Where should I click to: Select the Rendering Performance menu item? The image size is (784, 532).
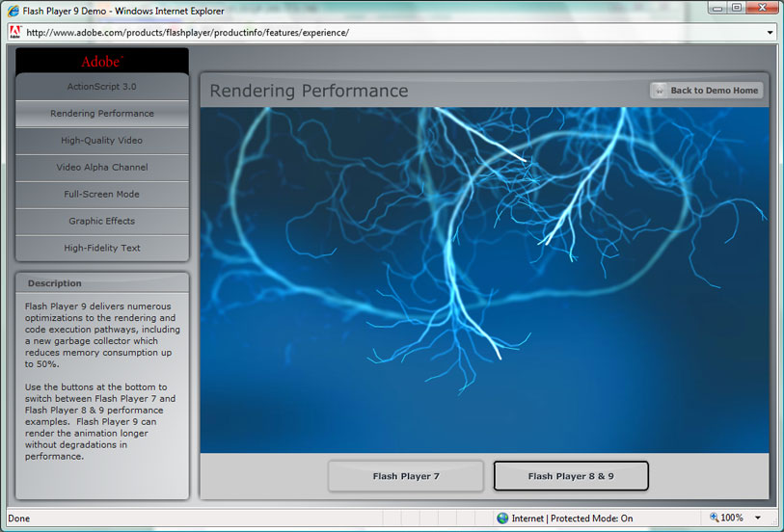tap(102, 114)
